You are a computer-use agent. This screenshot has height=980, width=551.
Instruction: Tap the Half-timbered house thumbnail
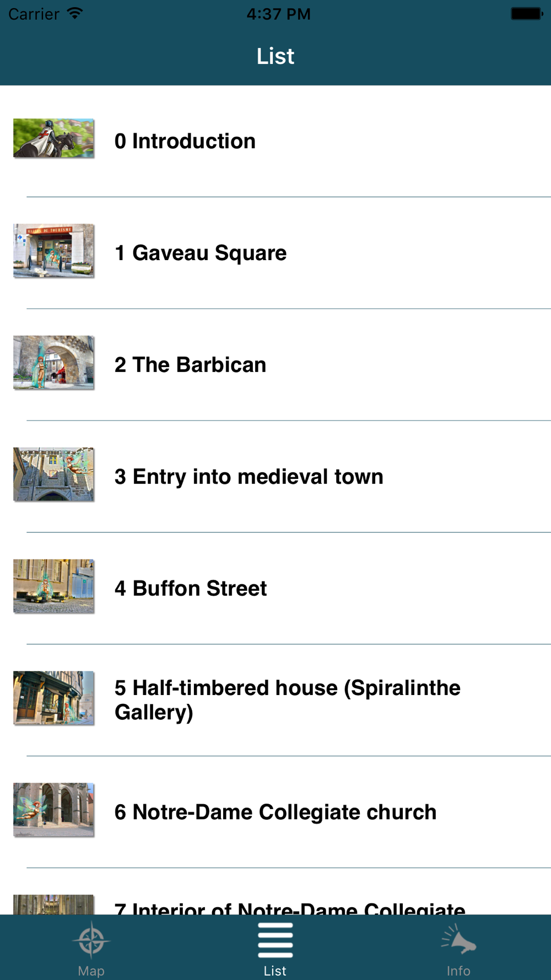[x=53, y=698]
